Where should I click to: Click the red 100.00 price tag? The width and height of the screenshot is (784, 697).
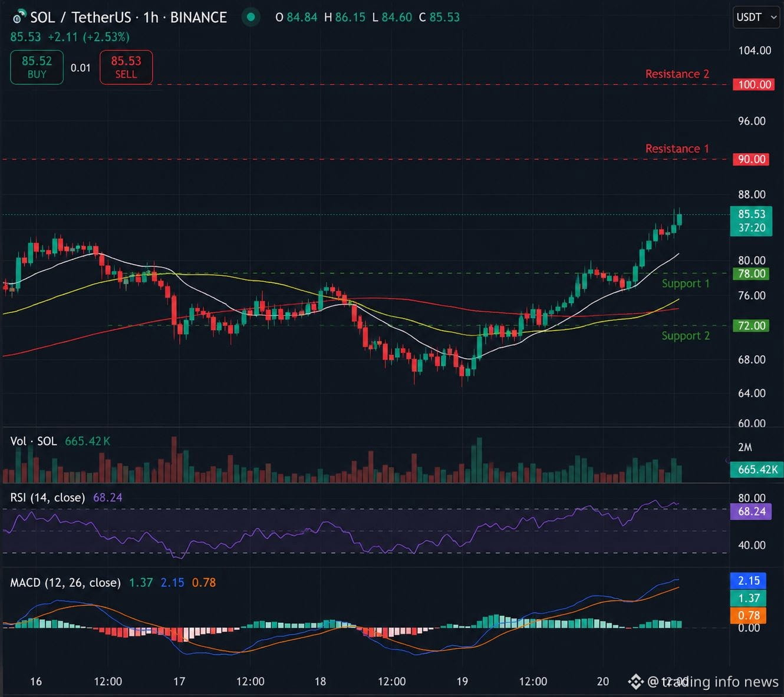click(x=755, y=84)
